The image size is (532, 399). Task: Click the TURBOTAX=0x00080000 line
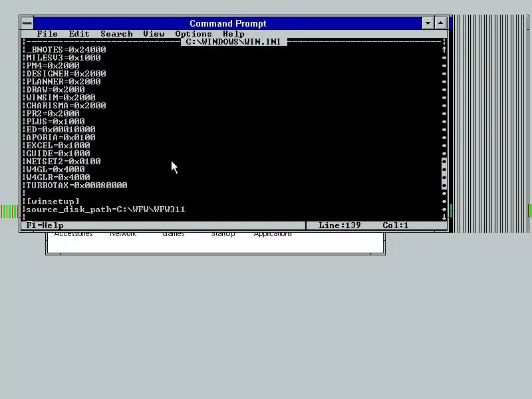76,186
